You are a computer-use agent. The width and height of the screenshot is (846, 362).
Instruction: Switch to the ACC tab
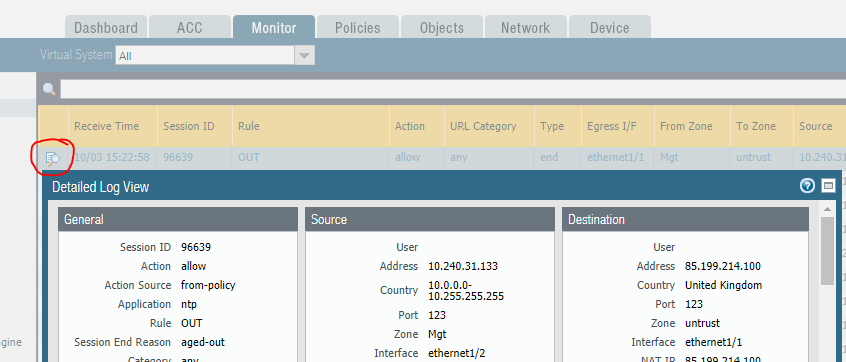[x=189, y=28]
